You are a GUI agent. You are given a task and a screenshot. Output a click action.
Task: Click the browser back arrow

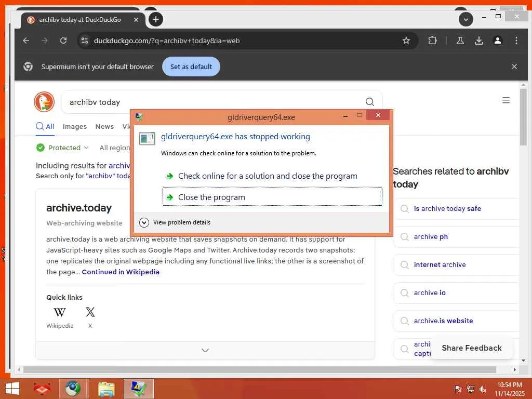click(x=26, y=41)
